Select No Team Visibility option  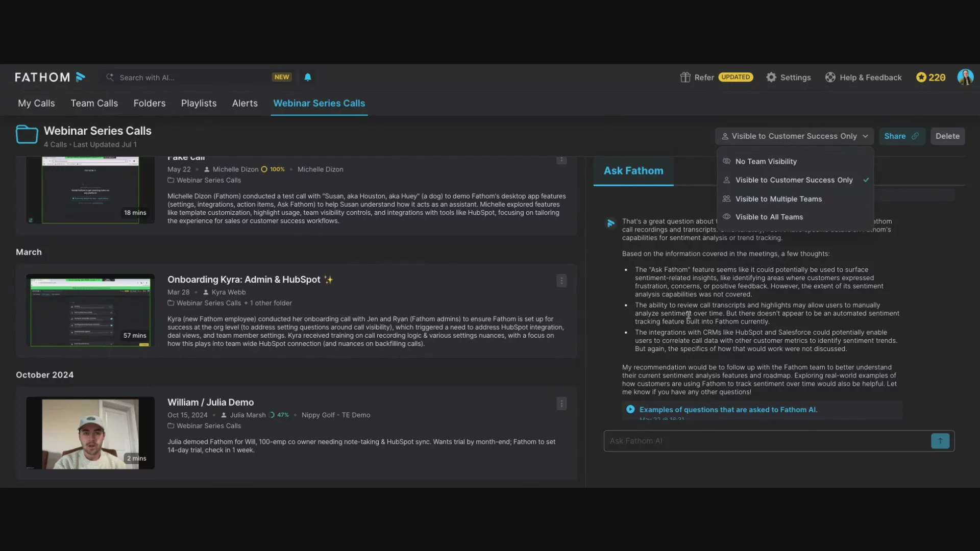(x=795, y=161)
